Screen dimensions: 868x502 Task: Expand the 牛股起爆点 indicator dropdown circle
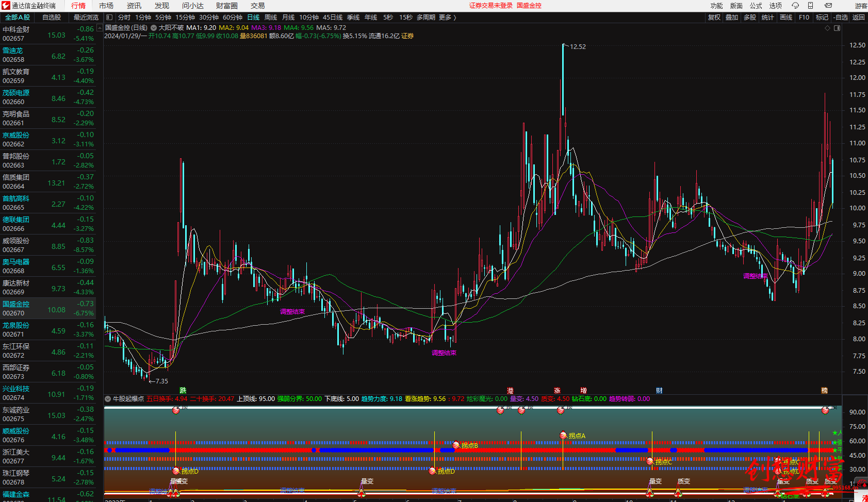click(108, 399)
